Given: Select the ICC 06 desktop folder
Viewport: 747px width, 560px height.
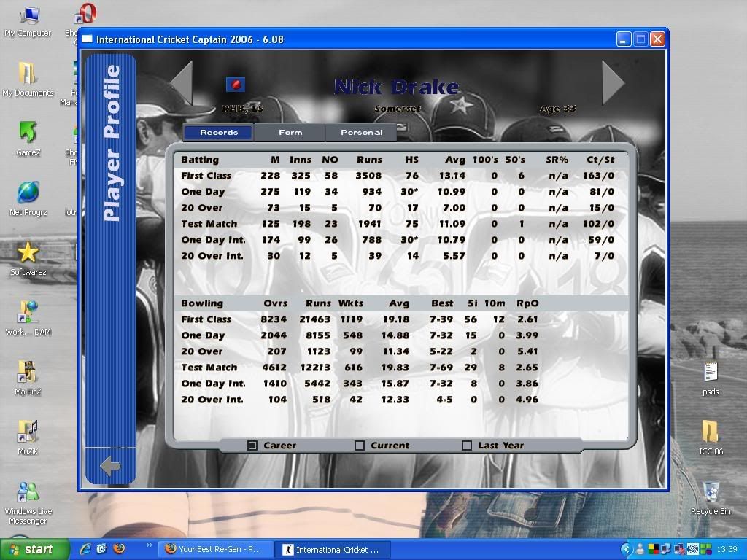Looking at the screenshot, I should (x=711, y=437).
